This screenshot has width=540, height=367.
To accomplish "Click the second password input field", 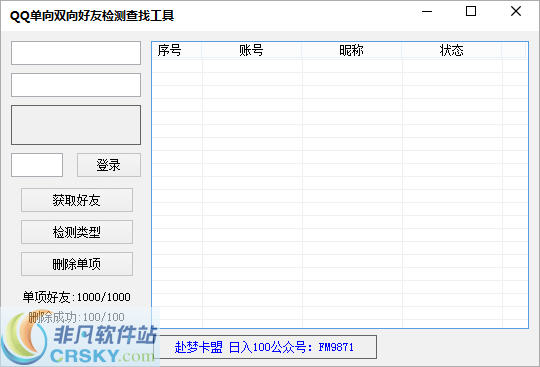I will click(76, 85).
